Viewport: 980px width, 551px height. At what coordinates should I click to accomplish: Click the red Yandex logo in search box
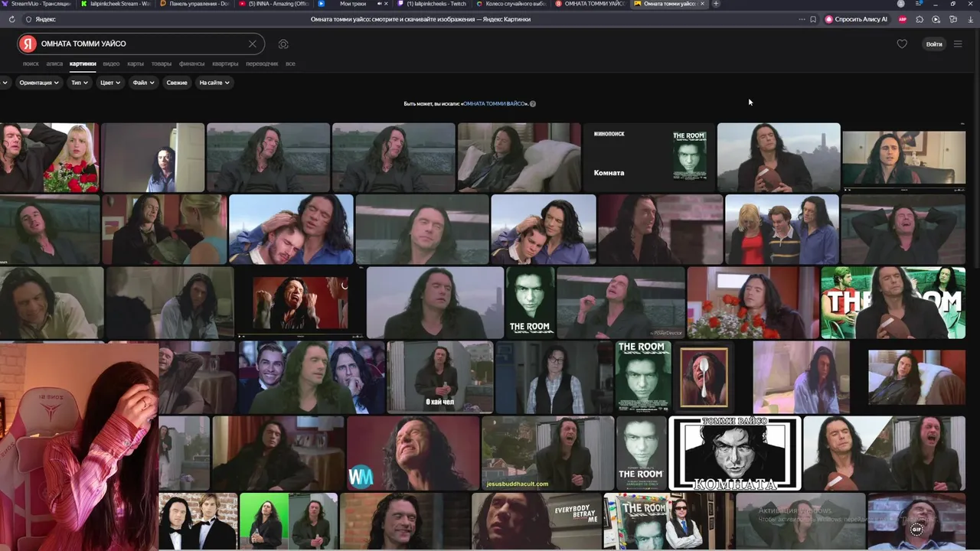tap(28, 44)
